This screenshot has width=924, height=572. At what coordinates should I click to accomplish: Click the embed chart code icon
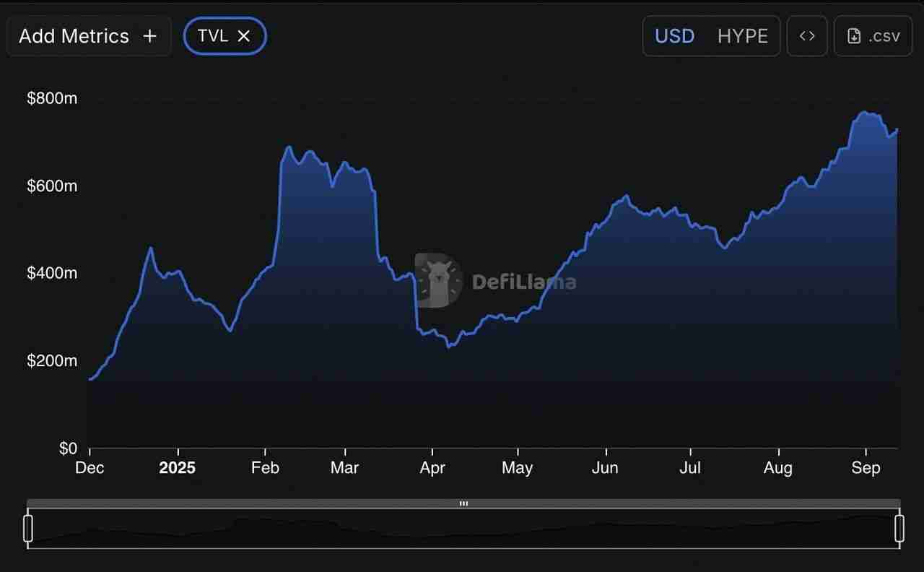pyautogui.click(x=806, y=35)
